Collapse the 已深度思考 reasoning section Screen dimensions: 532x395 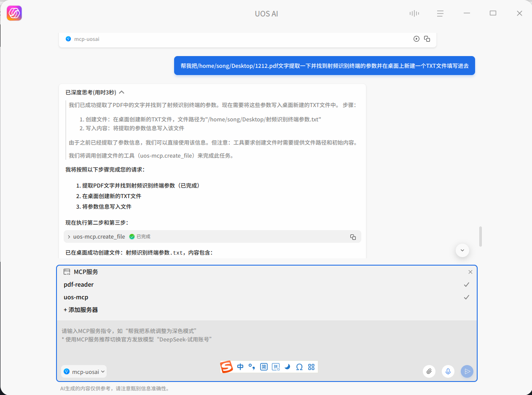click(122, 92)
